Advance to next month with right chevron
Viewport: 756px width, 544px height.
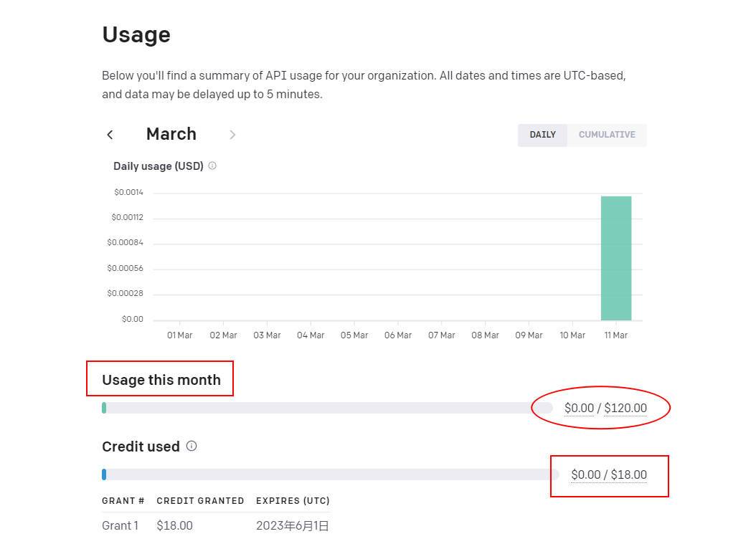pos(232,135)
